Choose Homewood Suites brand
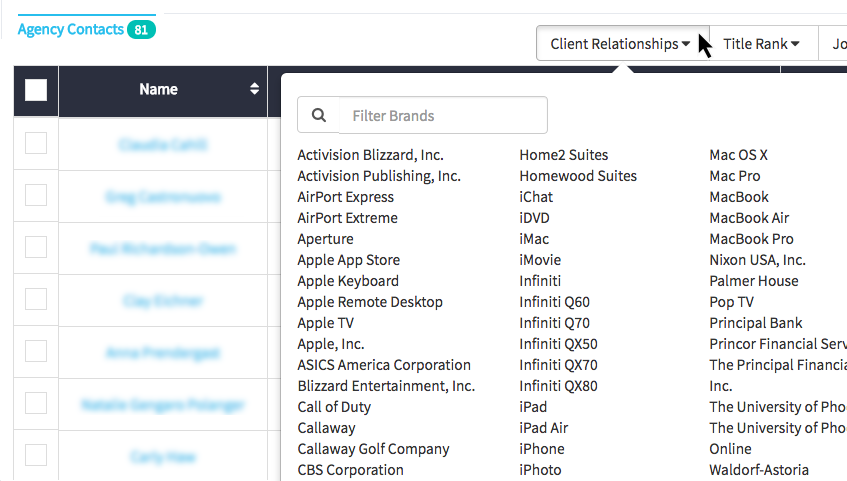This screenshot has width=847, height=481. (x=579, y=176)
